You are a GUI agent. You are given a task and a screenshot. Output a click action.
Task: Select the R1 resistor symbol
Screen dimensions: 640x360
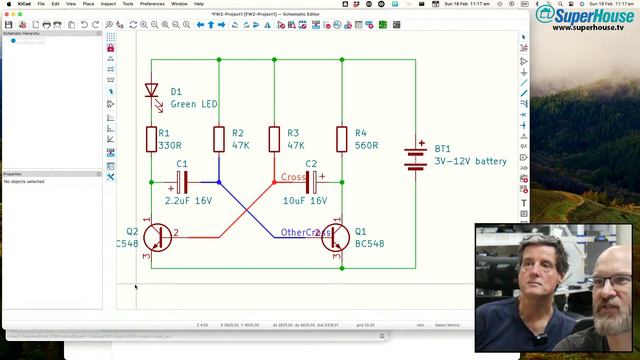click(x=151, y=140)
